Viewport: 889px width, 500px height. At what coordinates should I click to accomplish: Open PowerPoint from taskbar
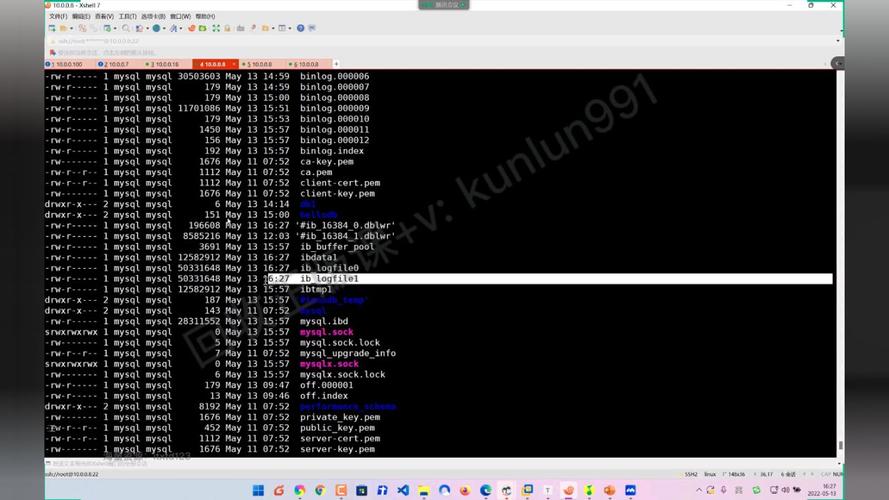[609, 490]
